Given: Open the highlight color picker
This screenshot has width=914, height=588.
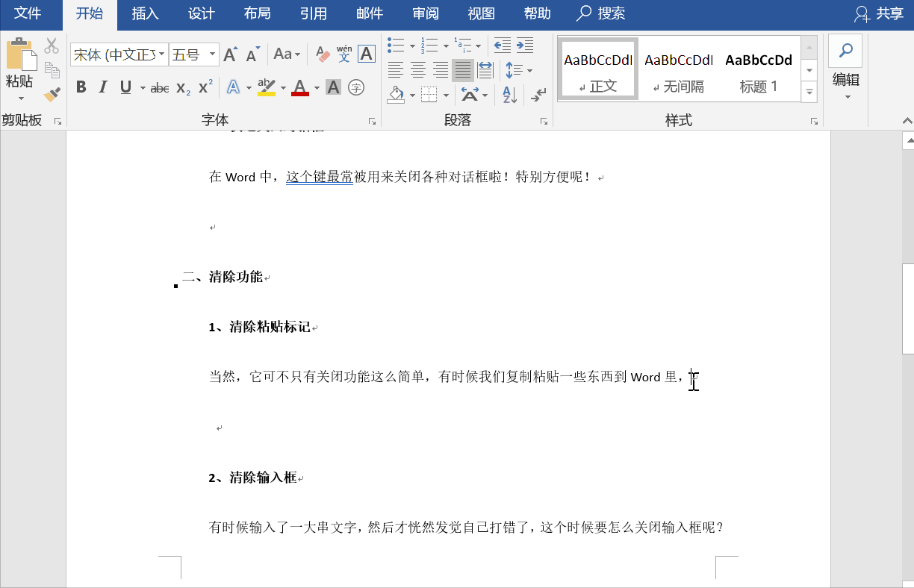Looking at the screenshot, I should (x=282, y=88).
